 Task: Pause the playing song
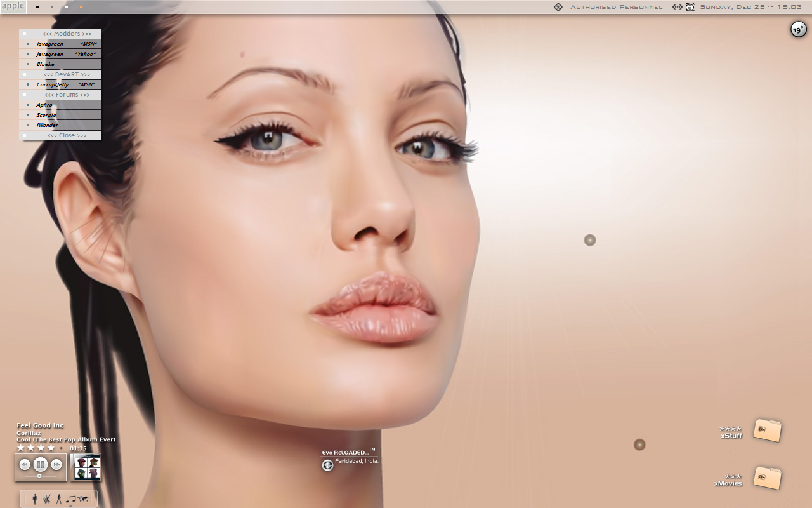tap(40, 464)
